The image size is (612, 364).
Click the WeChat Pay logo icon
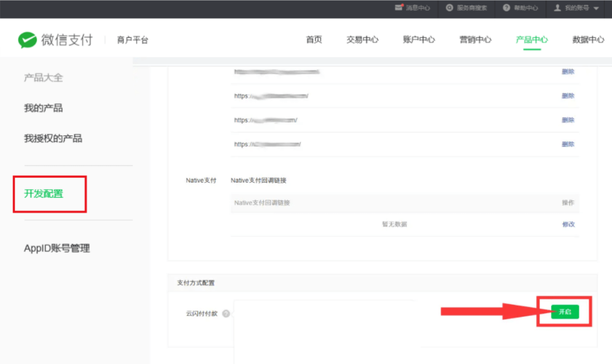[28, 40]
